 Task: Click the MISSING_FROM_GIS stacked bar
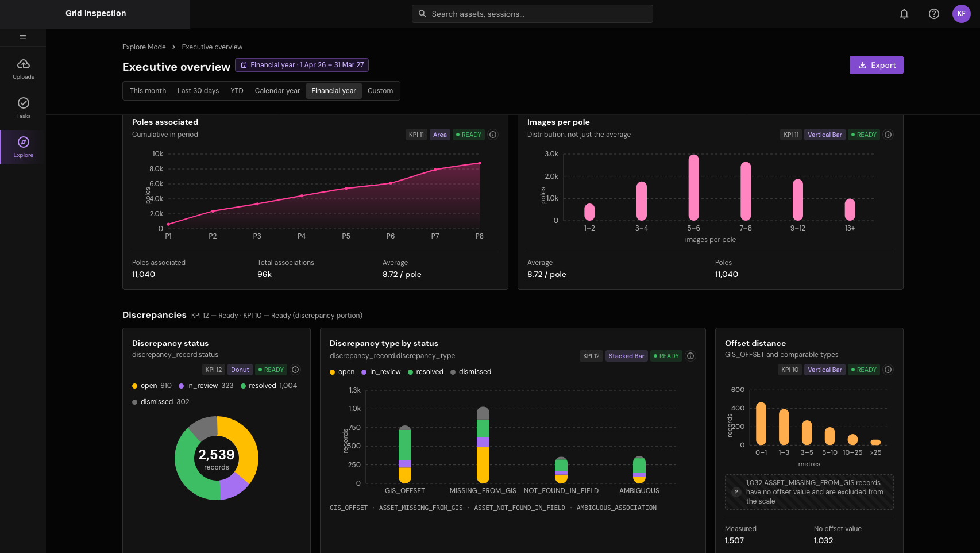(x=483, y=445)
